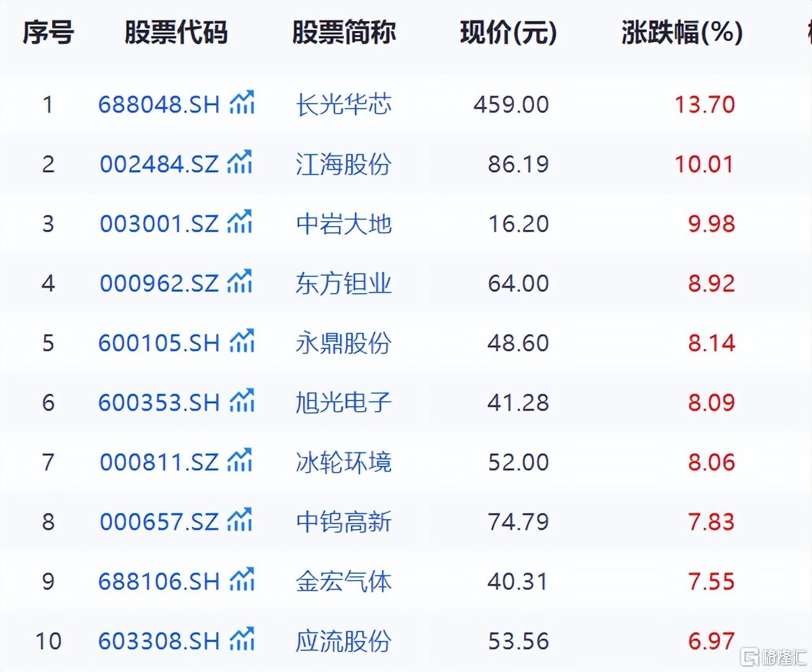Screen dimensions: 812x672
Task: Click the 格隆汇 watermark logo
Action: pyautogui.click(x=774, y=656)
